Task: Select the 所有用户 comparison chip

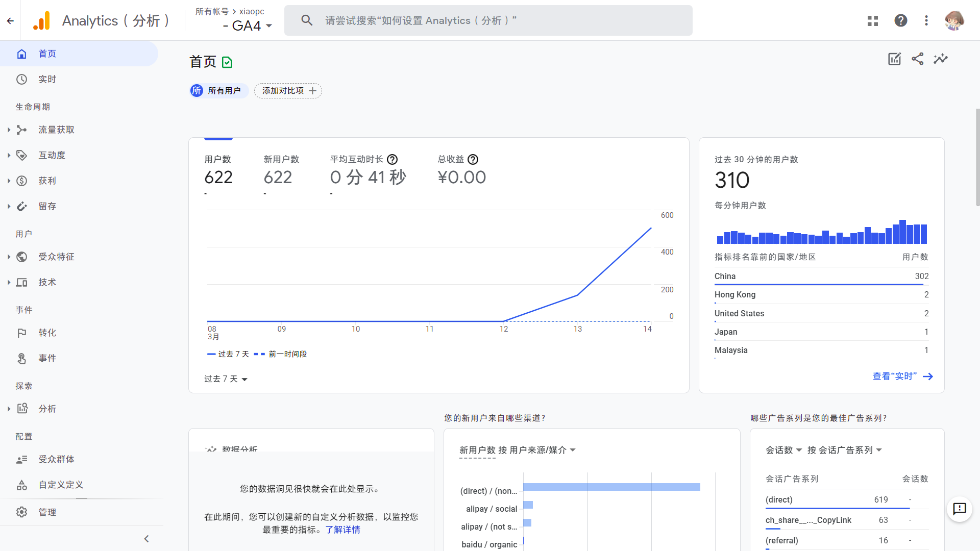Action: click(218, 91)
